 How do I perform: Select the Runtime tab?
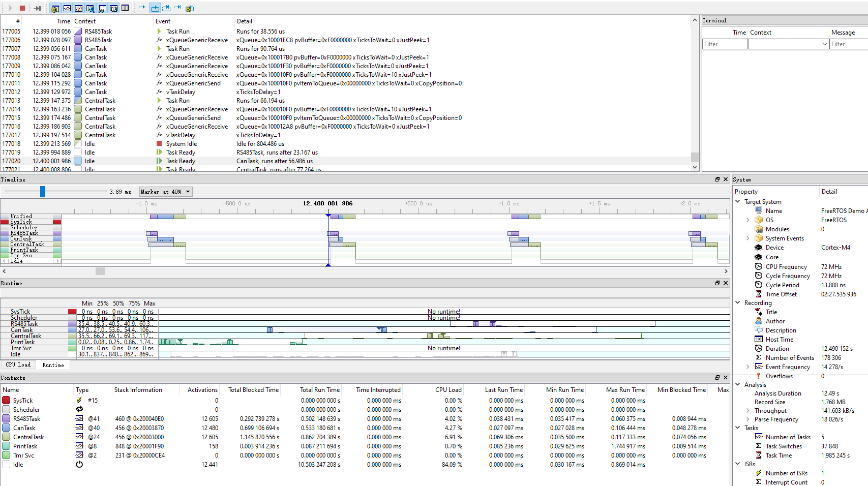[x=52, y=364]
